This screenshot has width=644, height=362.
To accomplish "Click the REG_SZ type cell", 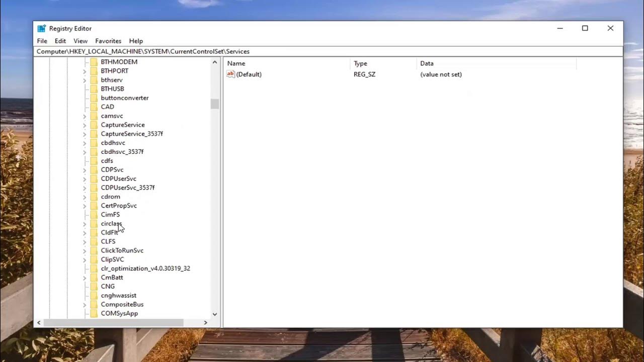I will click(365, 74).
